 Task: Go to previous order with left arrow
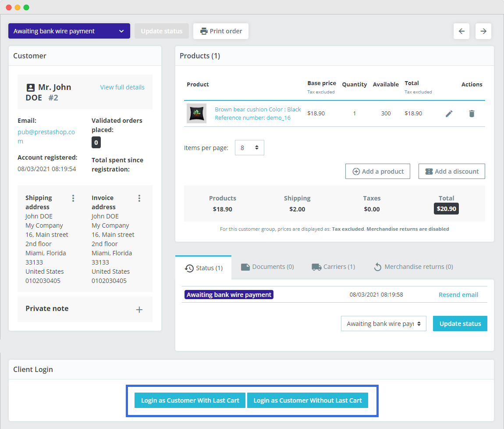(461, 31)
